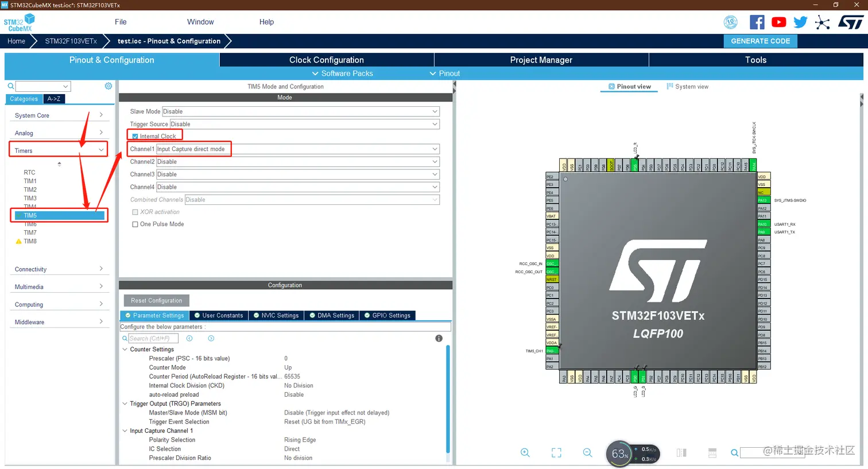Open ST Facebook page icon
This screenshot has width=868, height=469.
(x=757, y=22)
